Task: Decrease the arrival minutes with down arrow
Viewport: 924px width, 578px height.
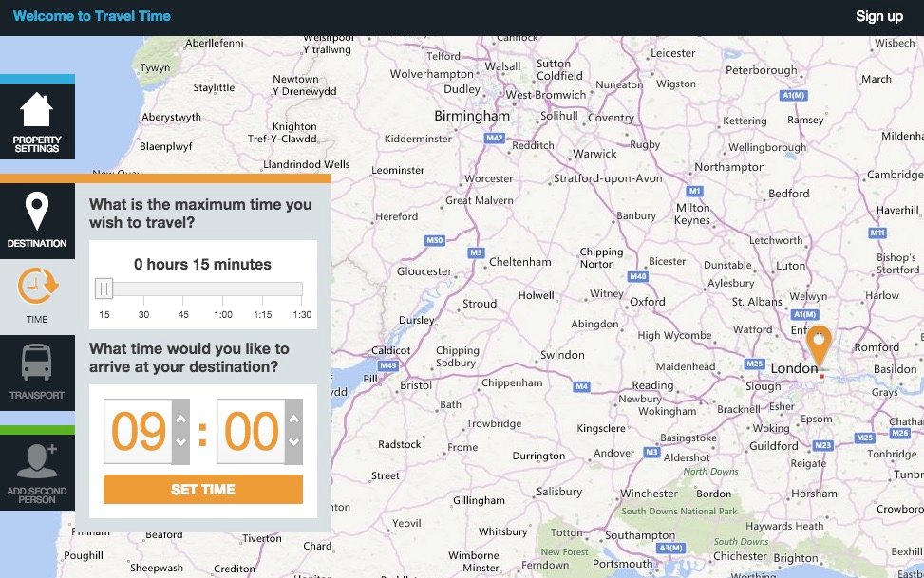Action: coord(293,442)
